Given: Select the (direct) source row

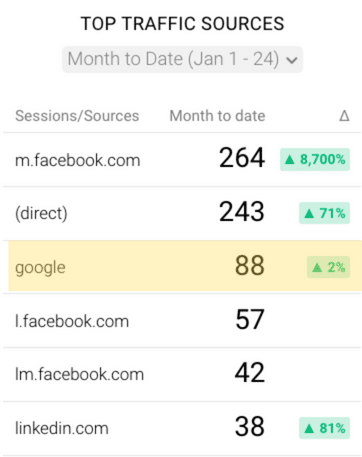Looking at the screenshot, I should click(x=182, y=213).
